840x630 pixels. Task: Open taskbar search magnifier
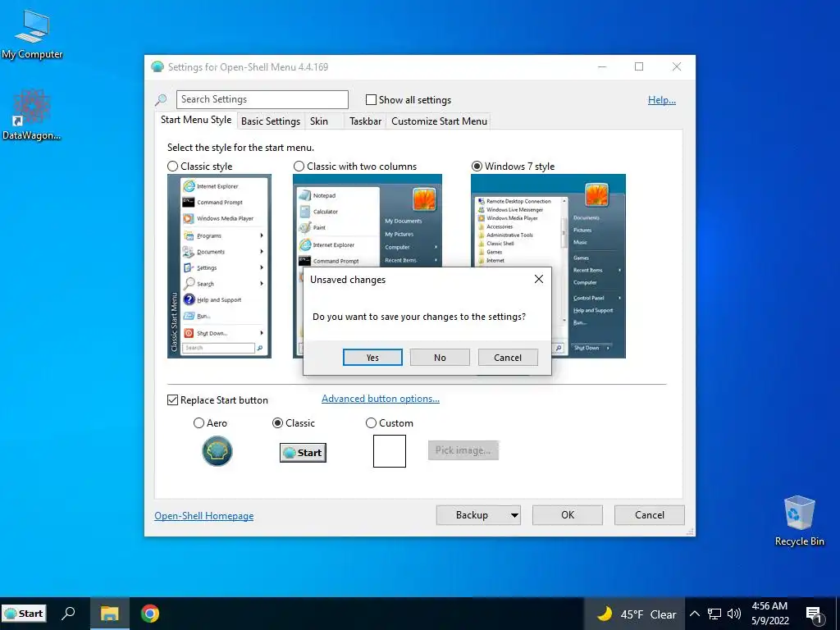pos(68,614)
